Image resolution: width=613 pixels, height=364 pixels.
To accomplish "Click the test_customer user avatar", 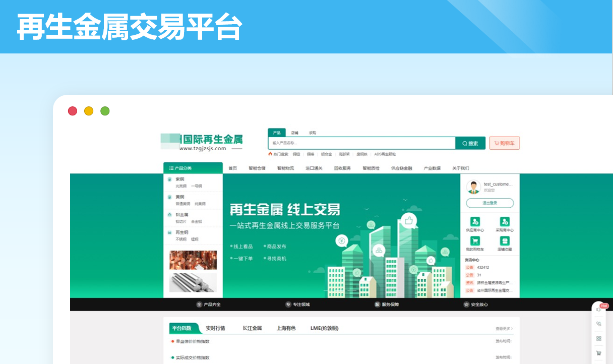I will click(x=473, y=187).
